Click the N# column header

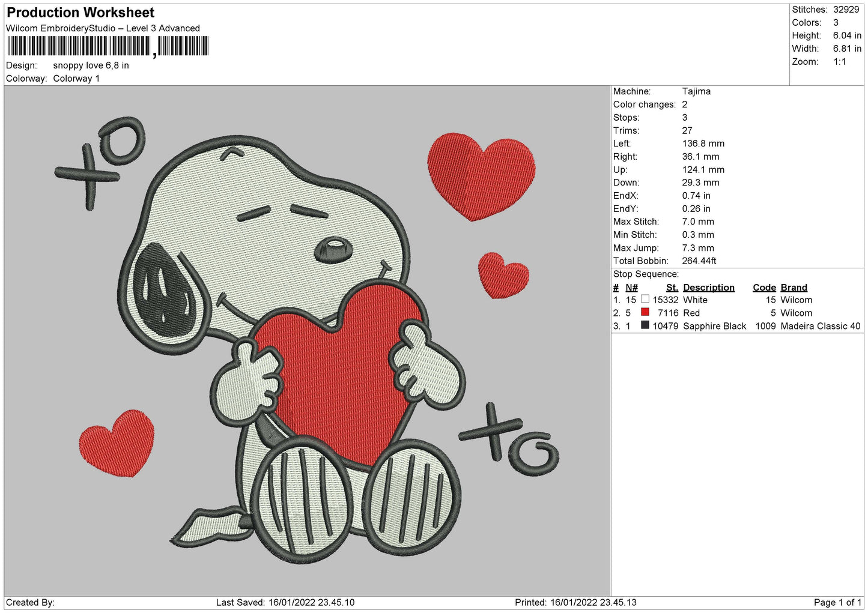pos(631,288)
